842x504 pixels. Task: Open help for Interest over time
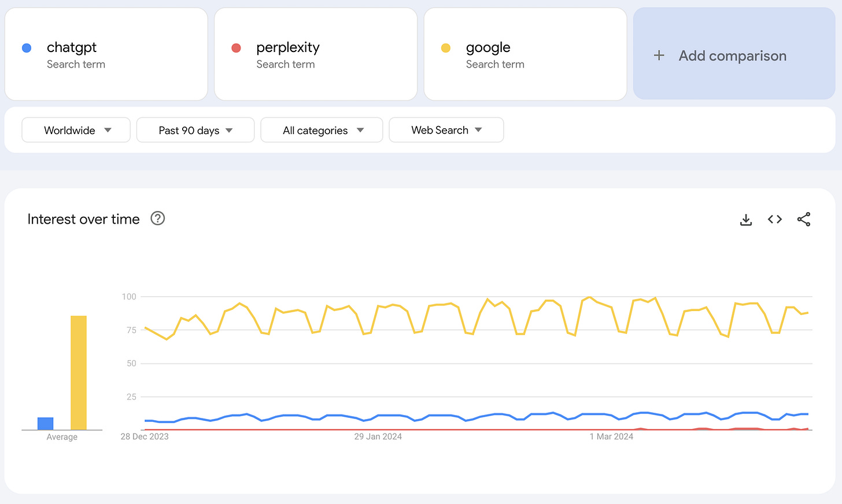(157, 218)
